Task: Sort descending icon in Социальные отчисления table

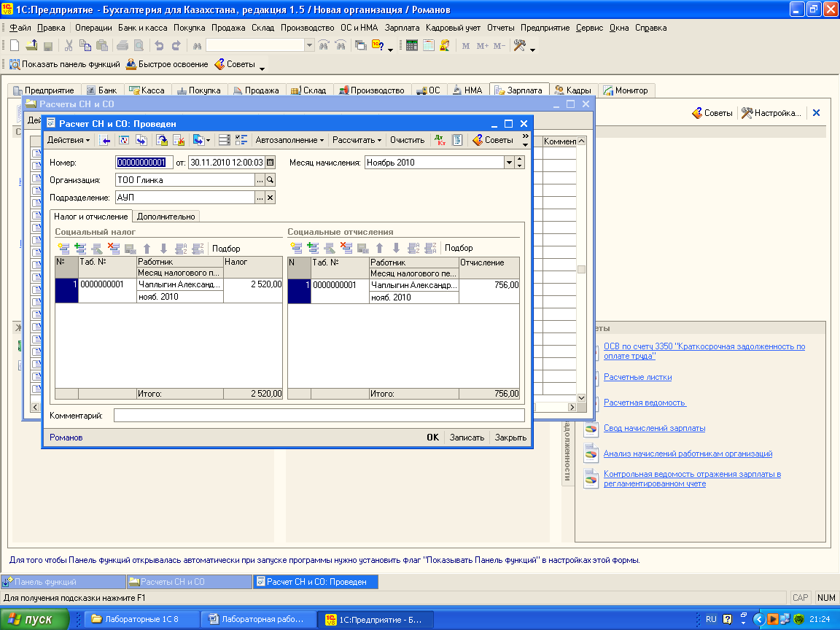Action: pos(430,248)
